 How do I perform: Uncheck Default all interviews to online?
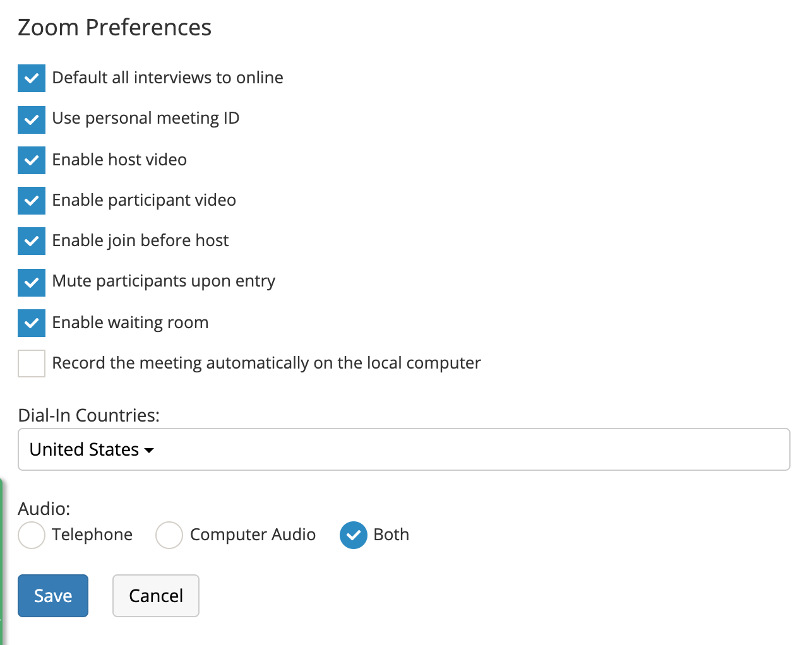(31, 78)
